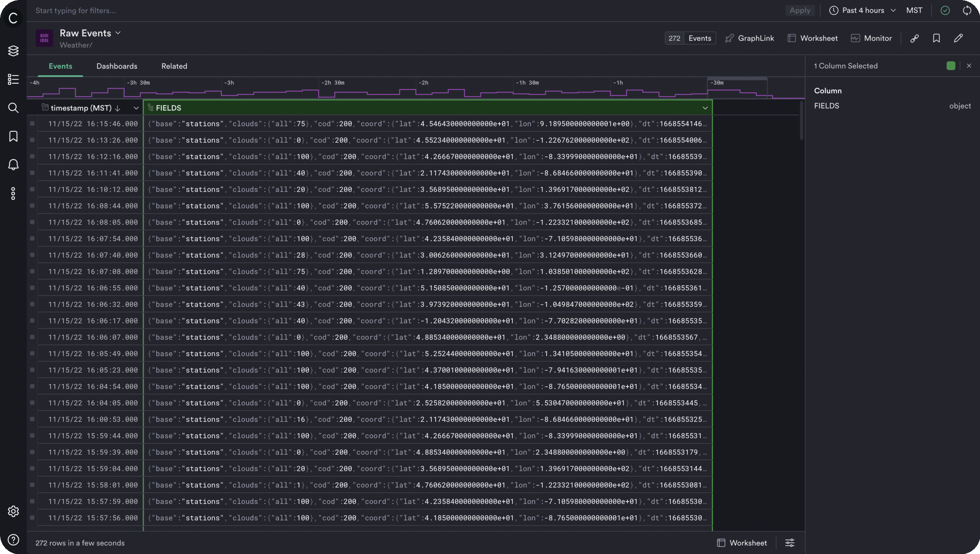Open the help question mark icon
The width and height of the screenshot is (980, 554).
[x=13, y=540]
